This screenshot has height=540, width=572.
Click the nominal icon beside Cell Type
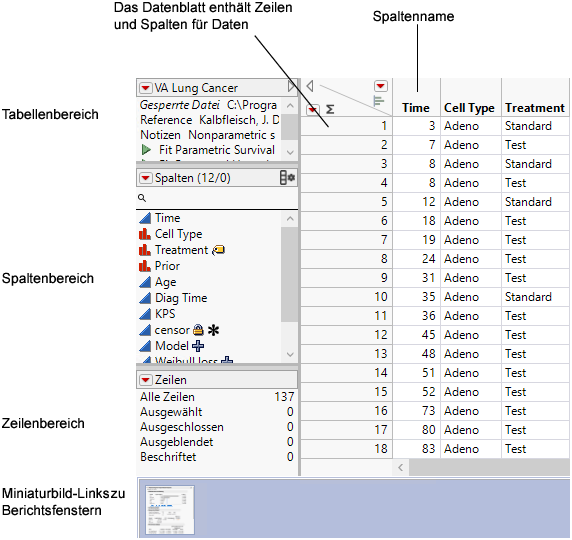[145, 234]
